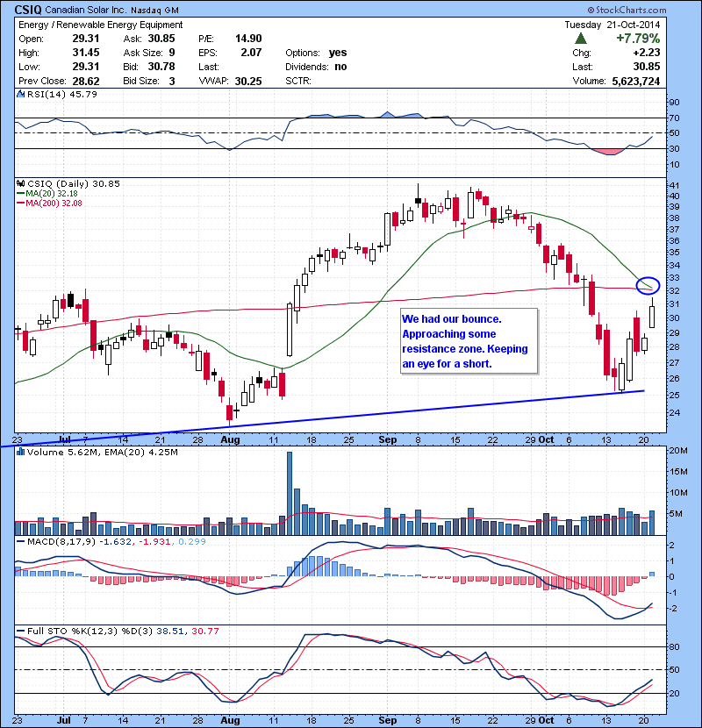This screenshot has width=702, height=728.
Task: Click the RSI indicator icon beside RSI(14)
Action: tap(20, 94)
